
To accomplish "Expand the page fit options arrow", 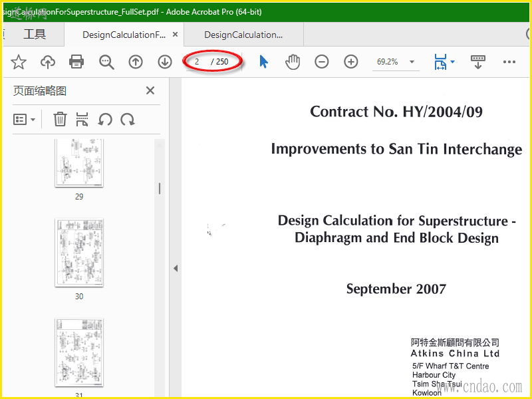I will (x=452, y=62).
